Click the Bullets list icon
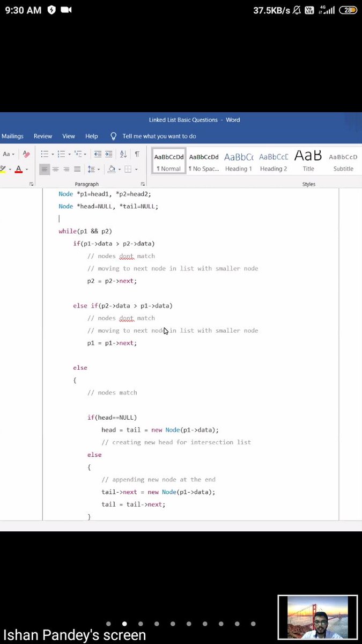Screen dimensions: 362x644 pyautogui.click(x=45, y=154)
